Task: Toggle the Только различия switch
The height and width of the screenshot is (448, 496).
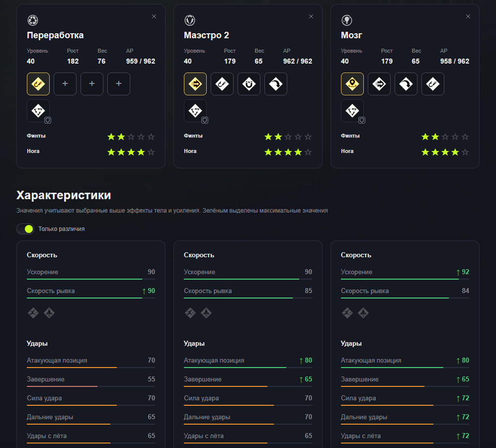Action: [x=25, y=229]
